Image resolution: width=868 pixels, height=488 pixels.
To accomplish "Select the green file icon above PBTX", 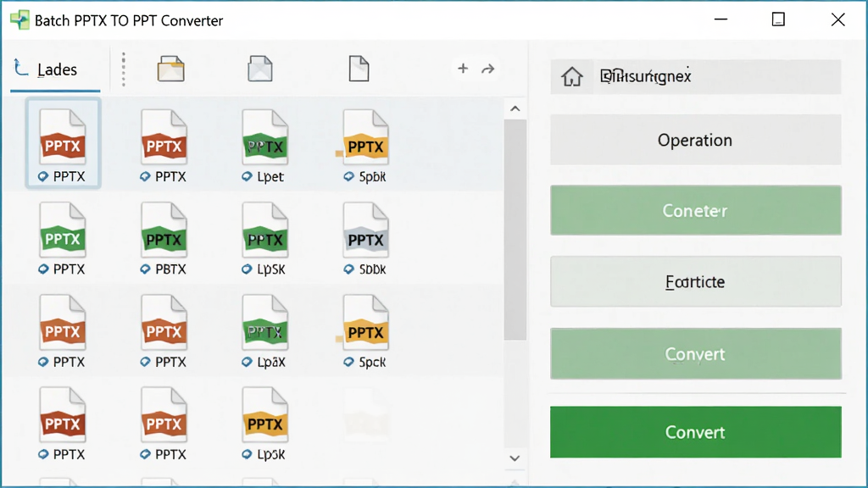I will coord(164,230).
